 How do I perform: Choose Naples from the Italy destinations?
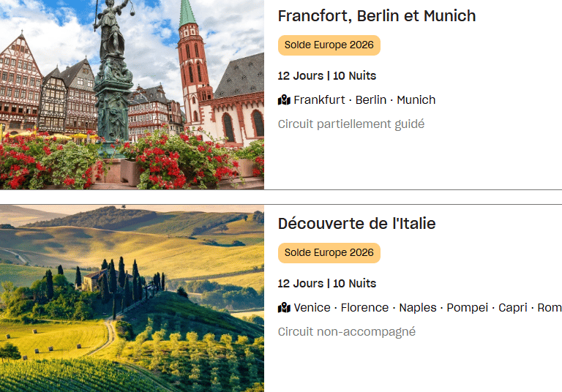coord(418,308)
